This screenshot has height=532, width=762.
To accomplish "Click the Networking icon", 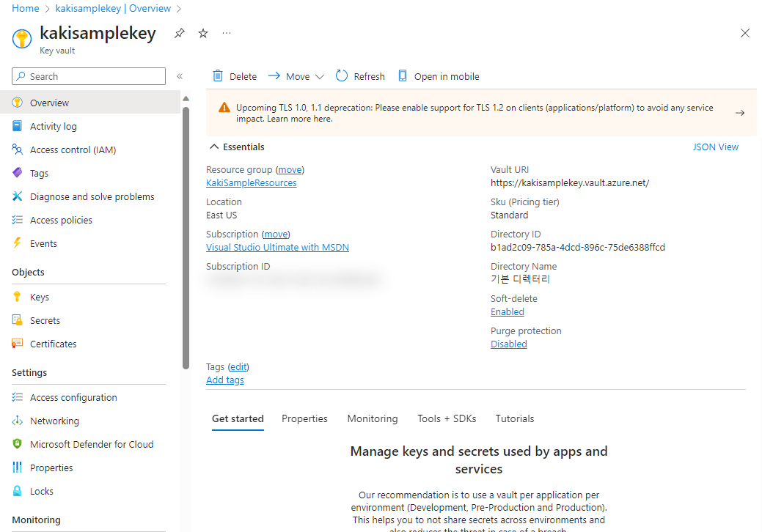I will tap(17, 421).
